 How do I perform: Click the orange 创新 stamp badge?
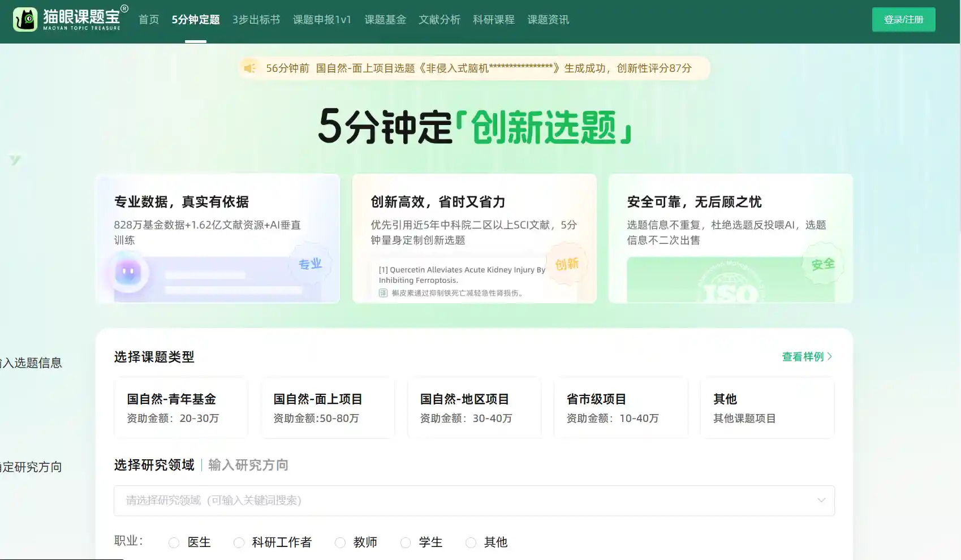pyautogui.click(x=567, y=264)
